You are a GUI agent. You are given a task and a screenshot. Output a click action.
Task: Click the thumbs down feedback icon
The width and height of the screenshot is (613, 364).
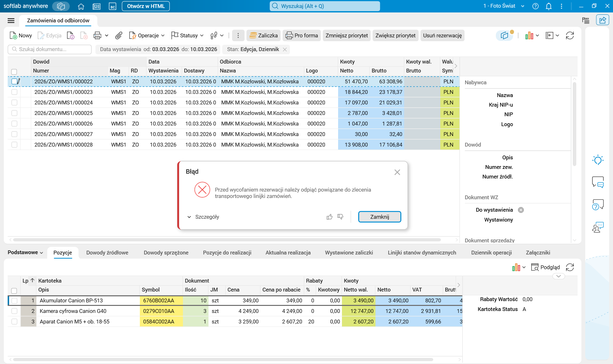coord(340,217)
